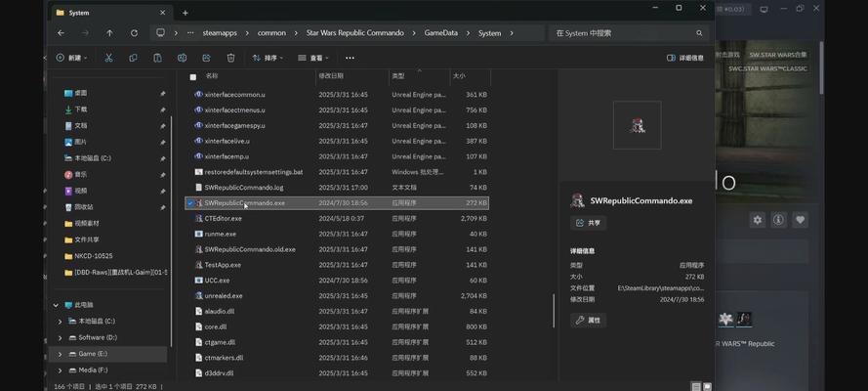Click the first Steam achievement badge

coord(725,319)
